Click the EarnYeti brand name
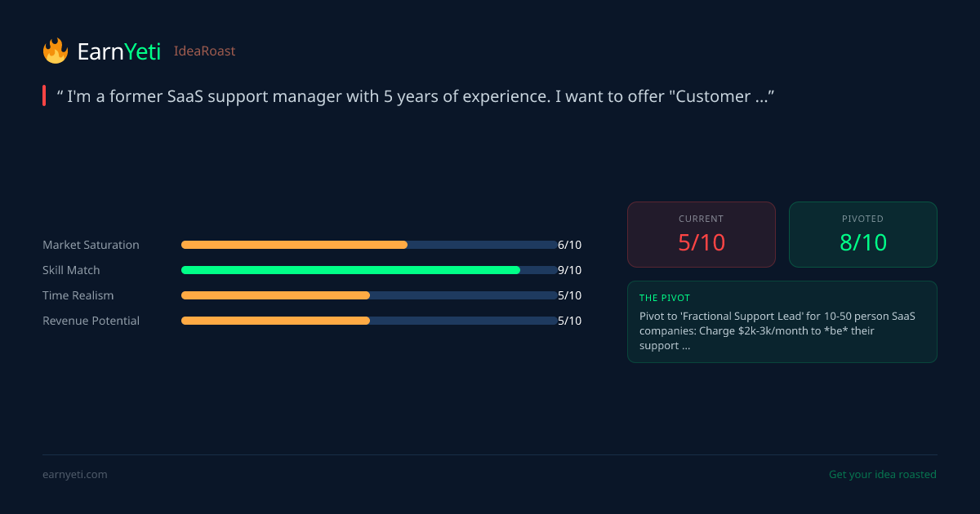 point(118,51)
